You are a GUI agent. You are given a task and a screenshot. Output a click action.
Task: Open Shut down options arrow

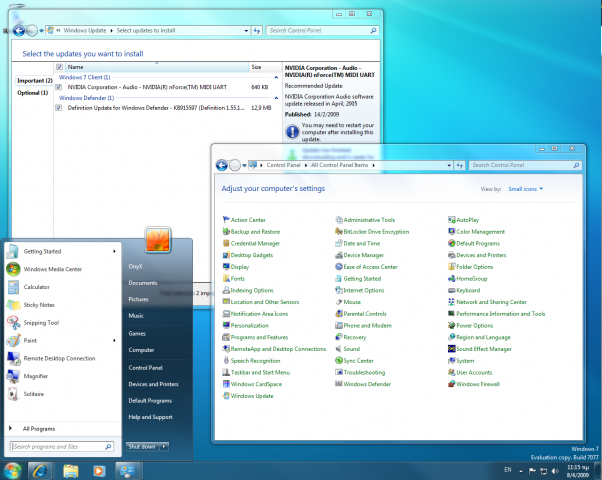[164, 447]
